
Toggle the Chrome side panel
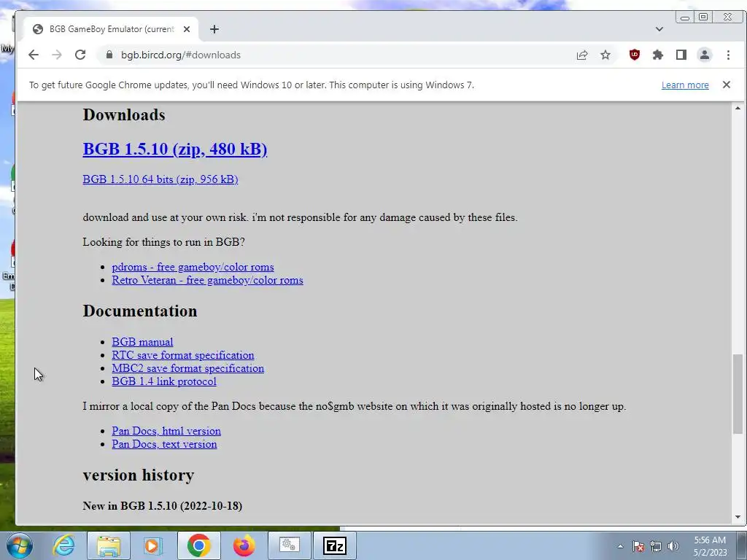click(x=681, y=55)
